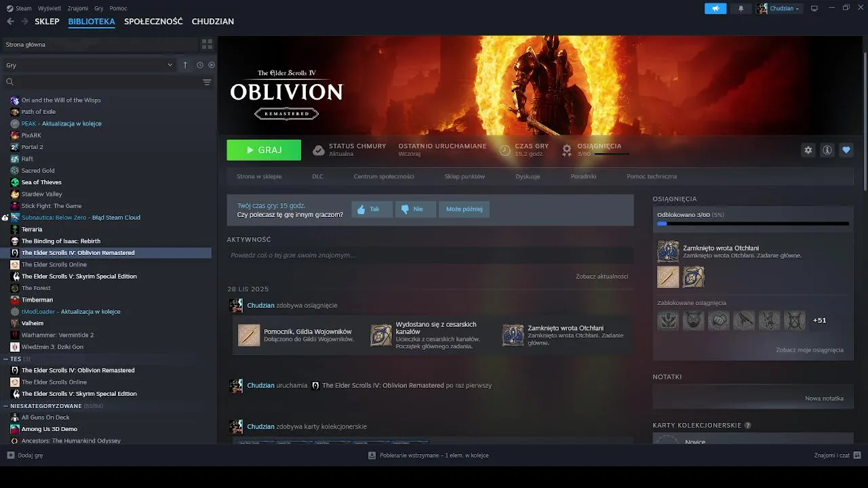Click the green GRAJ play button

264,150
